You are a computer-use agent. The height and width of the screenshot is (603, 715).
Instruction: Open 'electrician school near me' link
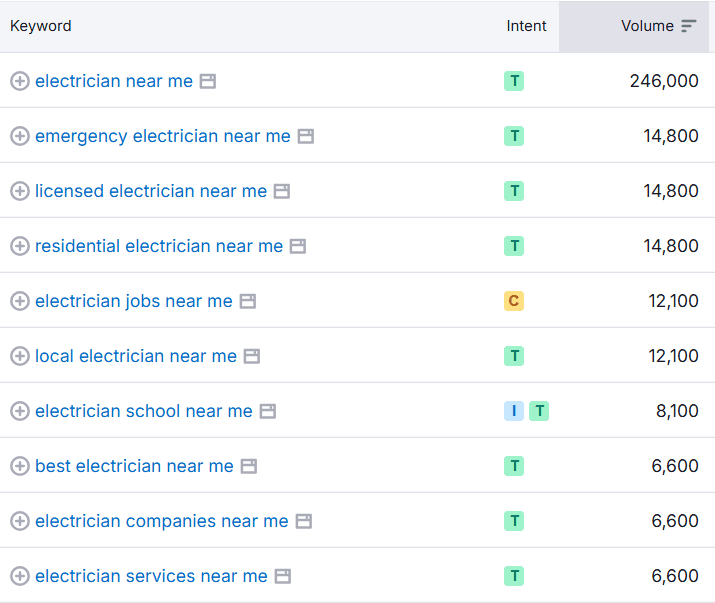click(x=144, y=411)
